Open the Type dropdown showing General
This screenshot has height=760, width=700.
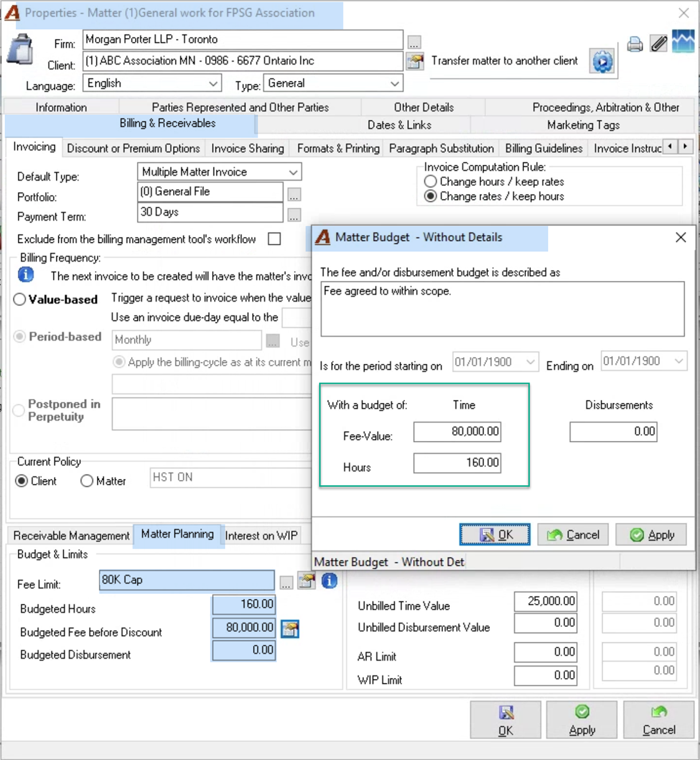coord(394,83)
